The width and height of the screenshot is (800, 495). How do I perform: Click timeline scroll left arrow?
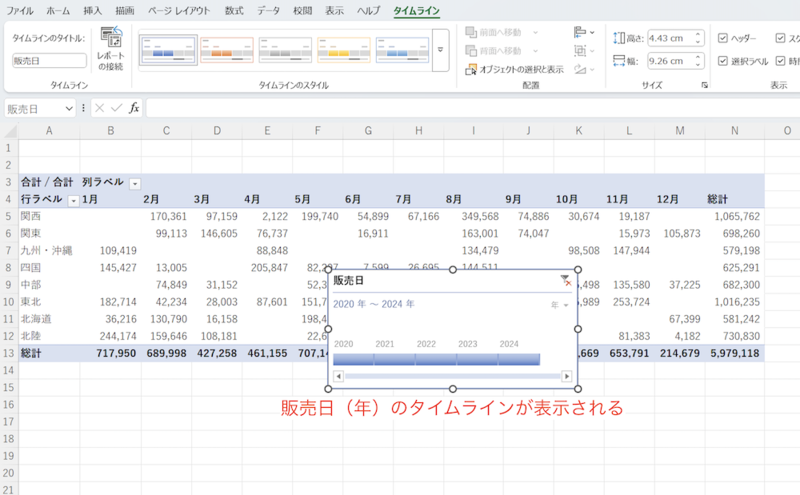coord(338,377)
